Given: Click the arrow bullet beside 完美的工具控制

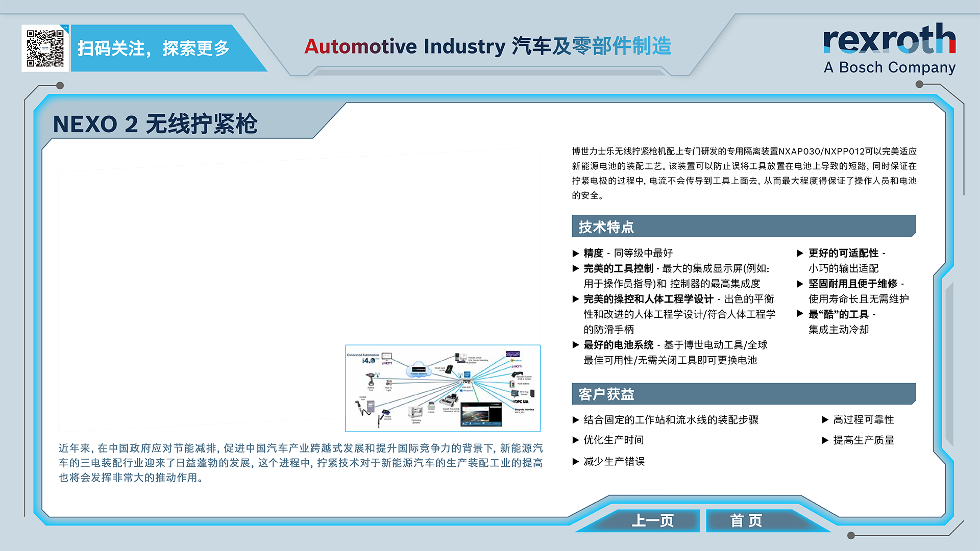Looking at the screenshot, I should coord(576,269).
